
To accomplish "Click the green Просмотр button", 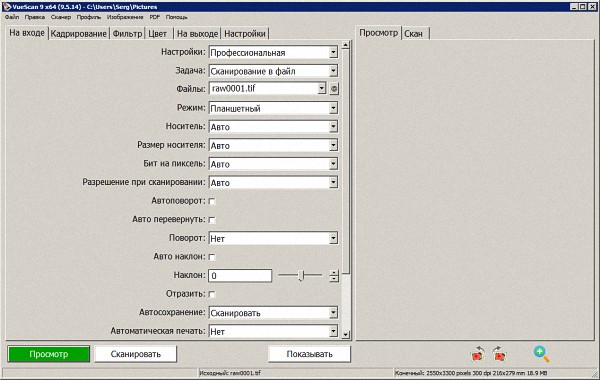I will 49,354.
